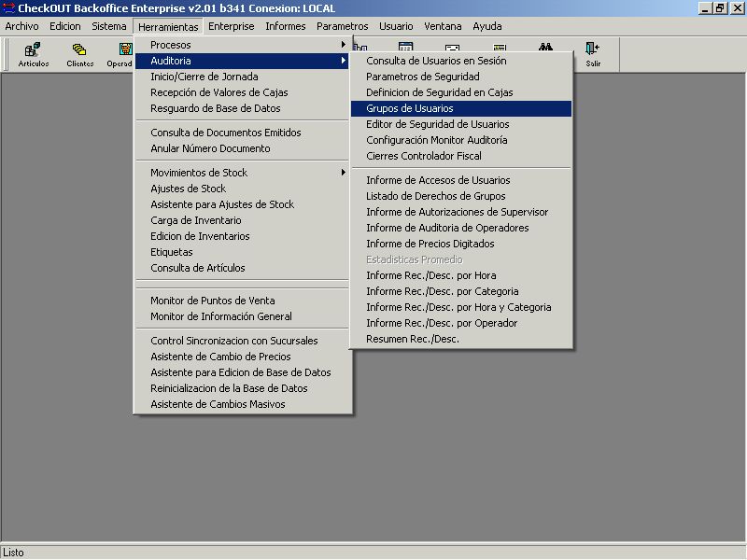
Task: Select Cierres Controlador Fiscal
Action: click(461, 156)
